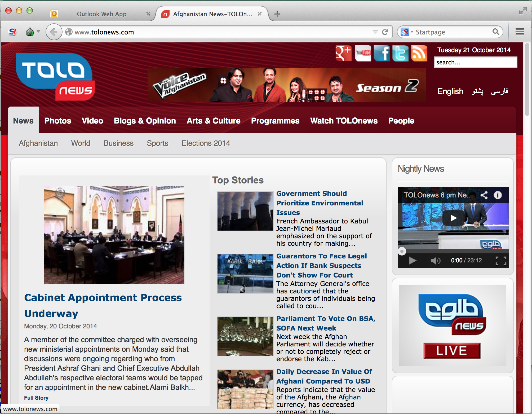532x414 pixels.
Task: Reload the page with refresh icon
Action: click(385, 32)
